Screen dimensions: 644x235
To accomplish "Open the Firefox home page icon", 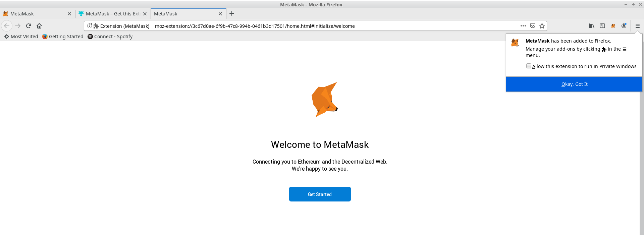I will click(x=39, y=26).
